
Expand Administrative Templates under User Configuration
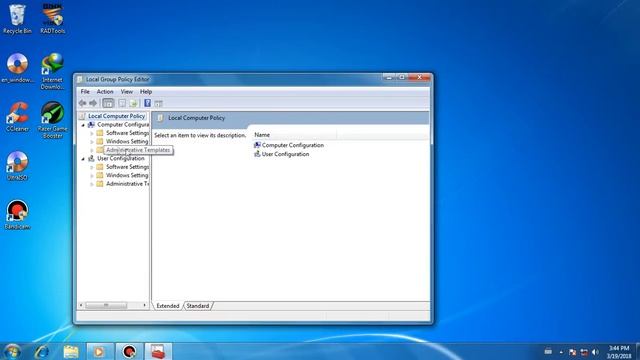click(x=92, y=184)
